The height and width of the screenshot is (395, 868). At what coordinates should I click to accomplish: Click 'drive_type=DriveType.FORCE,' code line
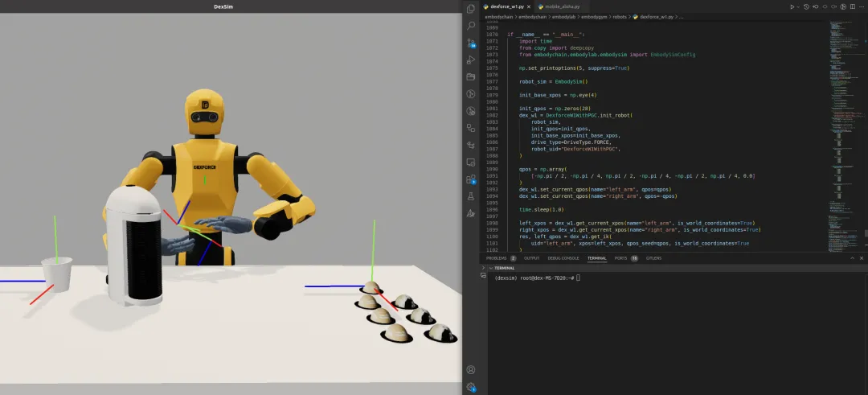[572, 142]
